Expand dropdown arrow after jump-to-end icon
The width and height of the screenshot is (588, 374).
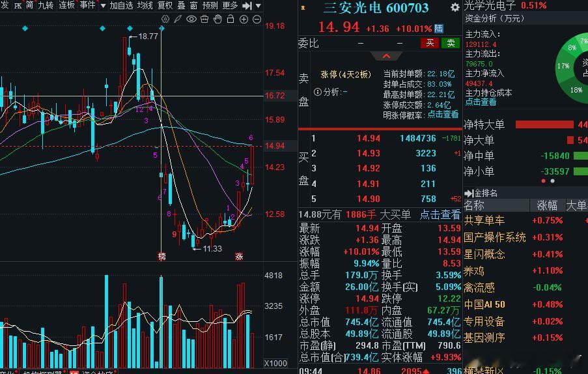pyautogui.click(x=258, y=6)
